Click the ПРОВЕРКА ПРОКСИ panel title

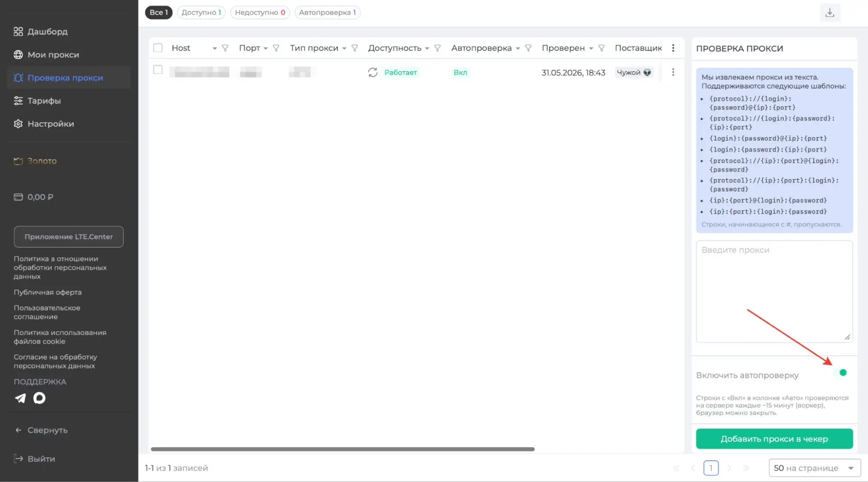(739, 49)
